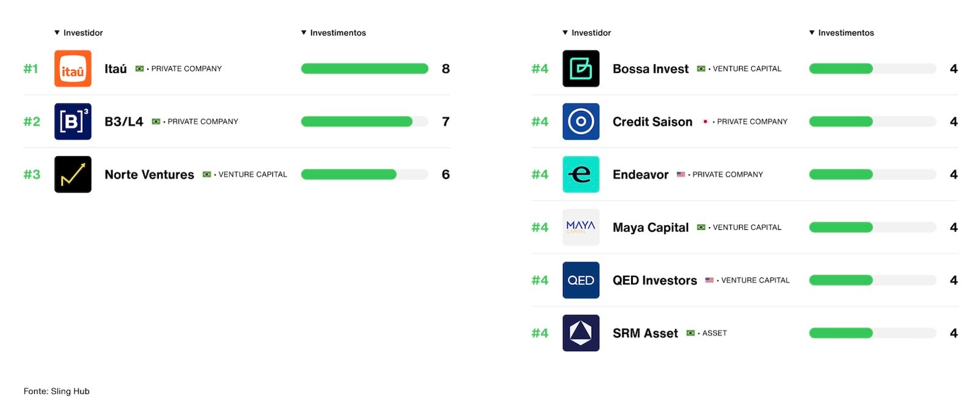Viewport: 980px width, 419px height.
Task: Sort by right Investidor column header
Action: [587, 32]
